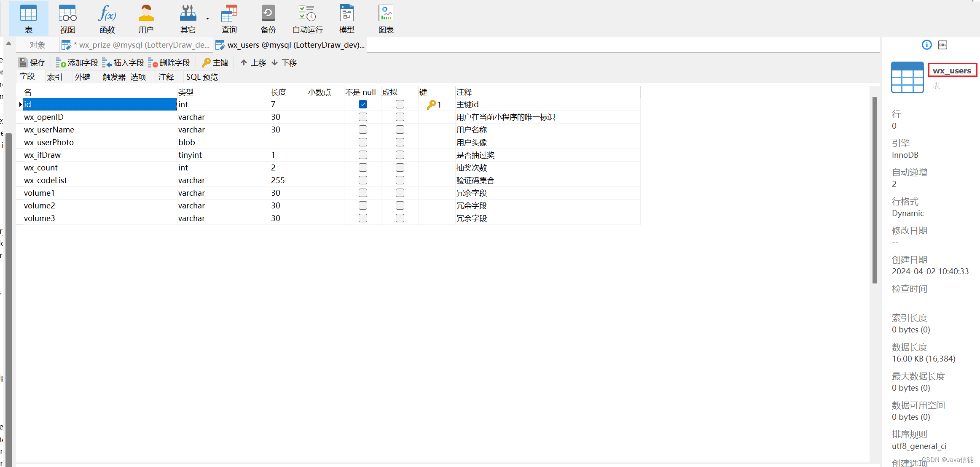
Task: Click the 保存 save button
Action: click(x=32, y=62)
